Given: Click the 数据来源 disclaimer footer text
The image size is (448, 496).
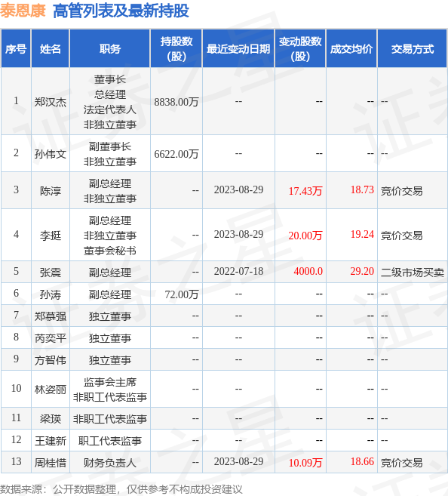Looking at the screenshot, I should point(121,489).
